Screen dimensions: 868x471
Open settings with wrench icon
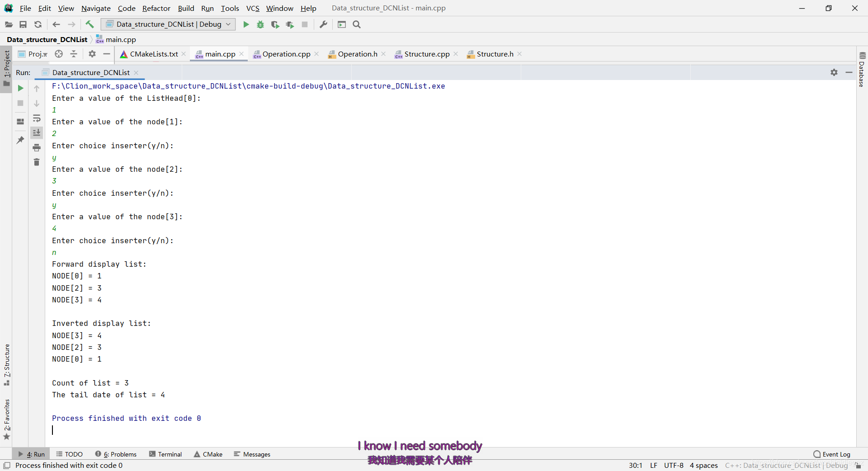pos(323,24)
